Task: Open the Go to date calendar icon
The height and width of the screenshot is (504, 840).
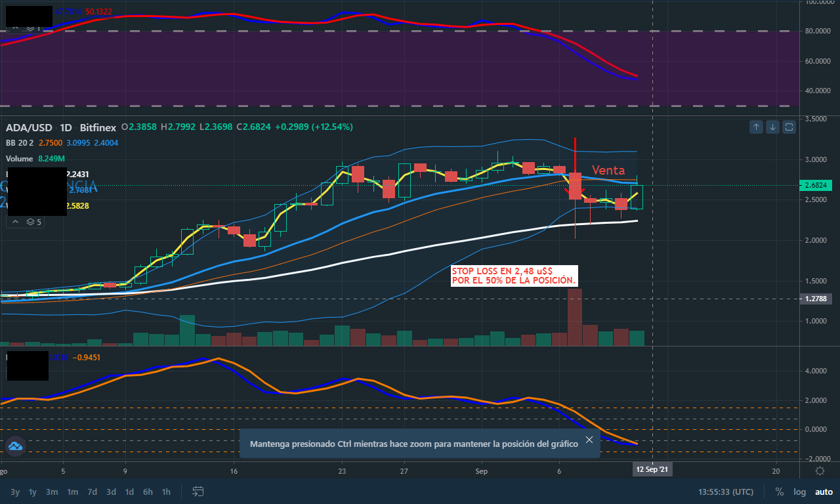Action: [x=198, y=492]
